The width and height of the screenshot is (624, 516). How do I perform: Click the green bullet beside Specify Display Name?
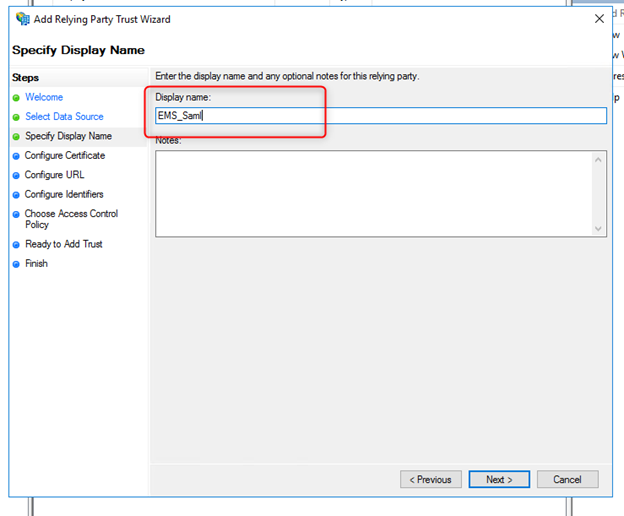(x=16, y=136)
